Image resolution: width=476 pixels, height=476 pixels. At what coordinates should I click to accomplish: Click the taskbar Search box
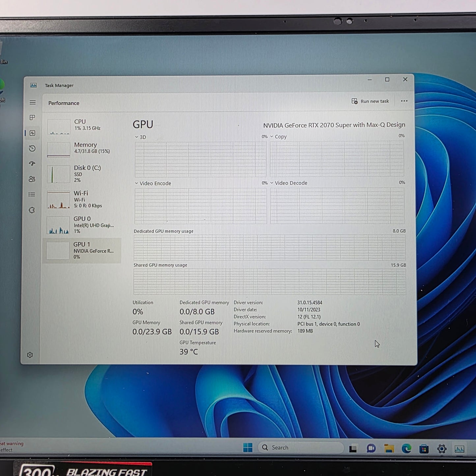click(300, 447)
